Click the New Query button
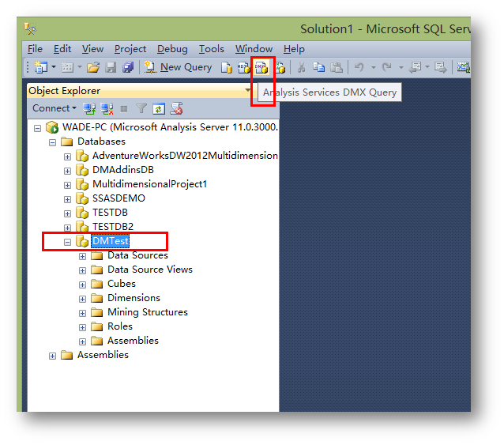The image size is (504, 445). pos(178,67)
